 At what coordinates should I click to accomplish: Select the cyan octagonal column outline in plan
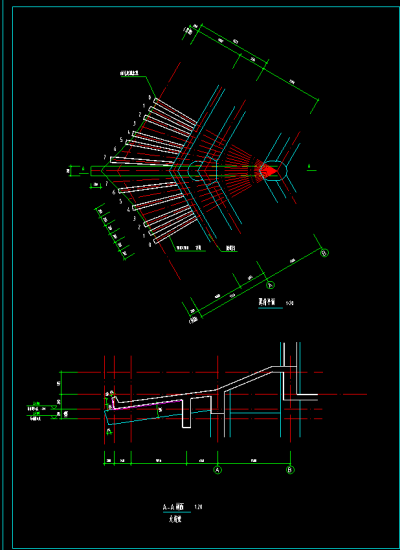[x=202, y=171]
